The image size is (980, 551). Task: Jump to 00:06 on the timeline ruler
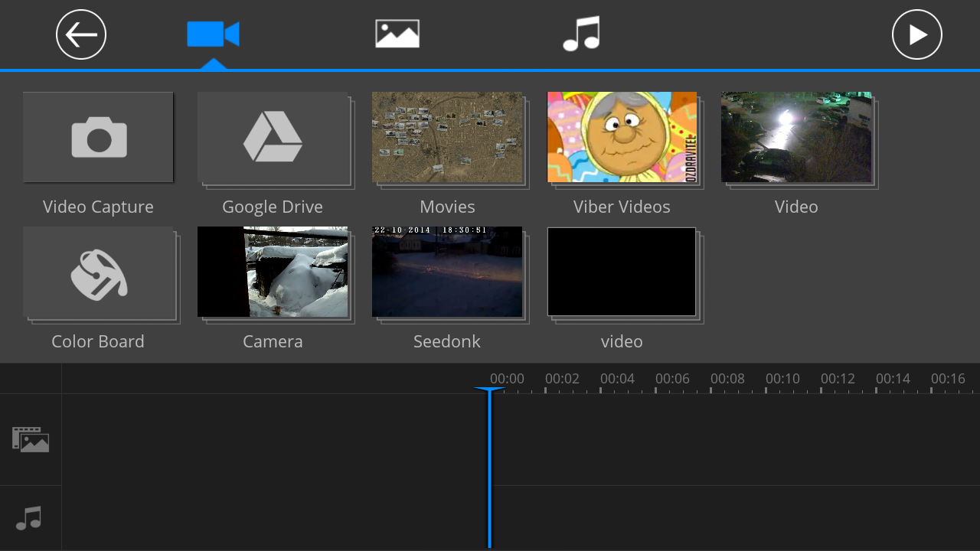(672, 379)
